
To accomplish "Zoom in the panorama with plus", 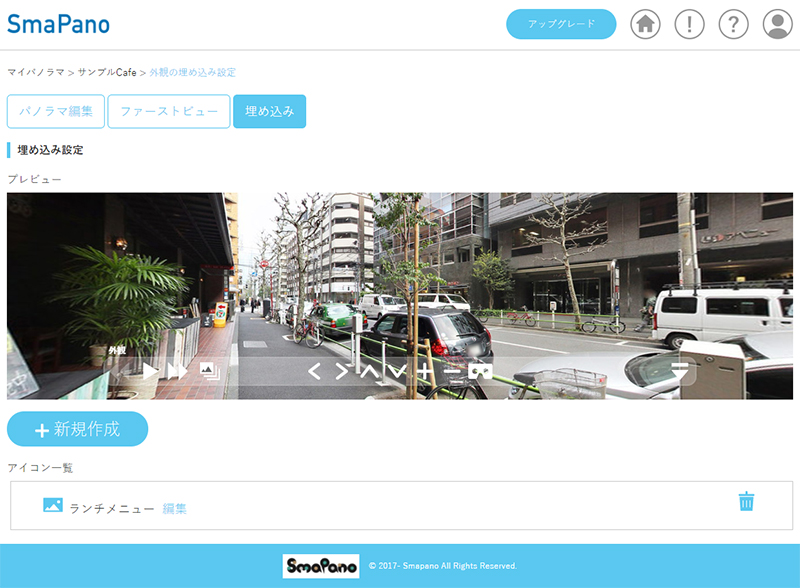I will point(425,371).
